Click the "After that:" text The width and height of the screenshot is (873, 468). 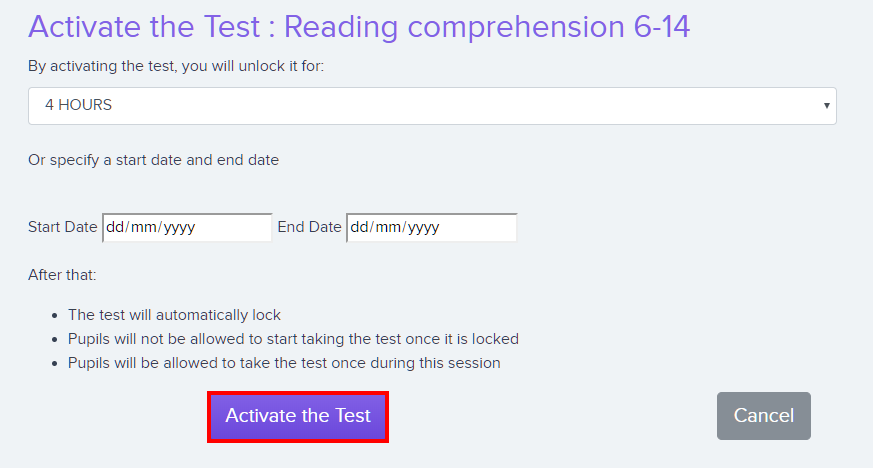point(62,275)
